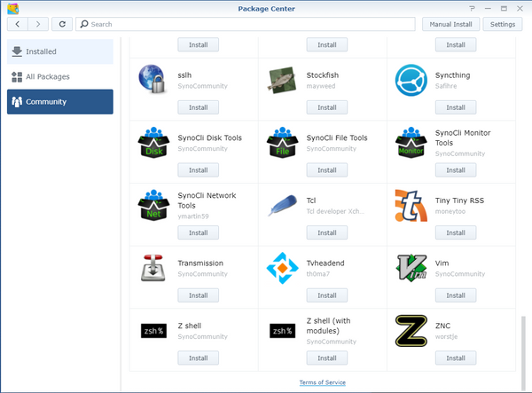Select the Transmission package icon
The height and width of the screenshot is (393, 532).
tap(153, 268)
